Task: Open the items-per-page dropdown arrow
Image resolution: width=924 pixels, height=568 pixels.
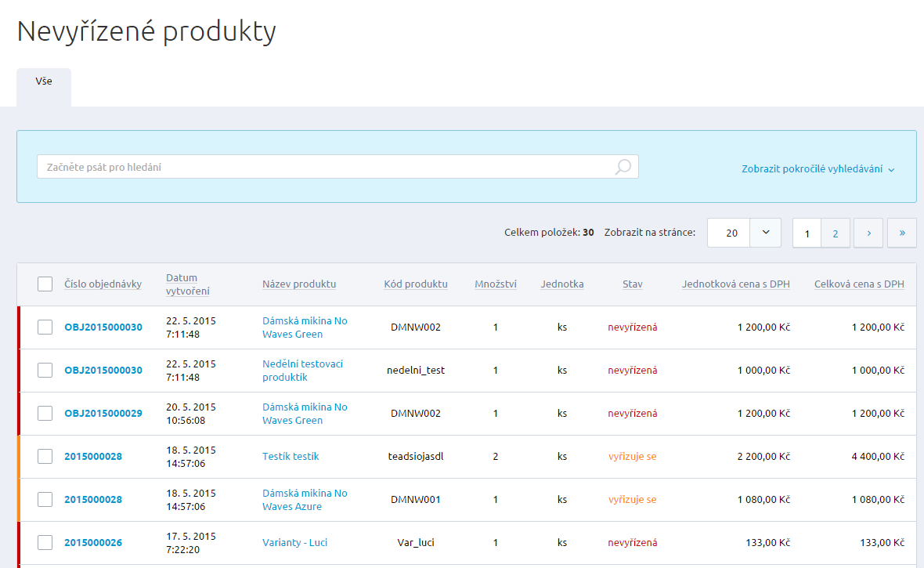Action: pyautogui.click(x=766, y=233)
